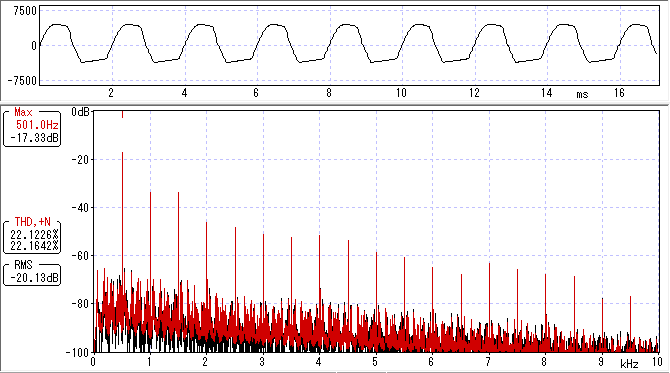Image resolution: width=670 pixels, height=373 pixels.
Task: Click the kHz unit label on frequency axis
Action: 629,364
